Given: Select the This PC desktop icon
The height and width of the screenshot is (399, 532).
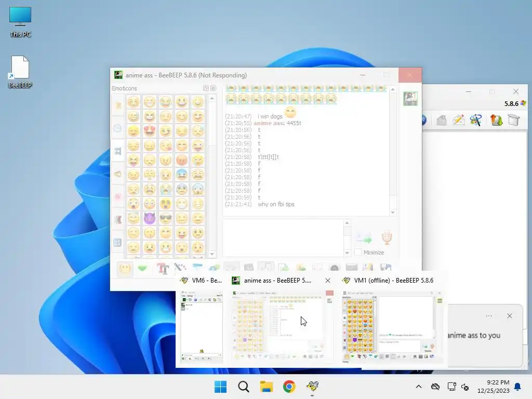Looking at the screenshot, I should coord(20,22).
